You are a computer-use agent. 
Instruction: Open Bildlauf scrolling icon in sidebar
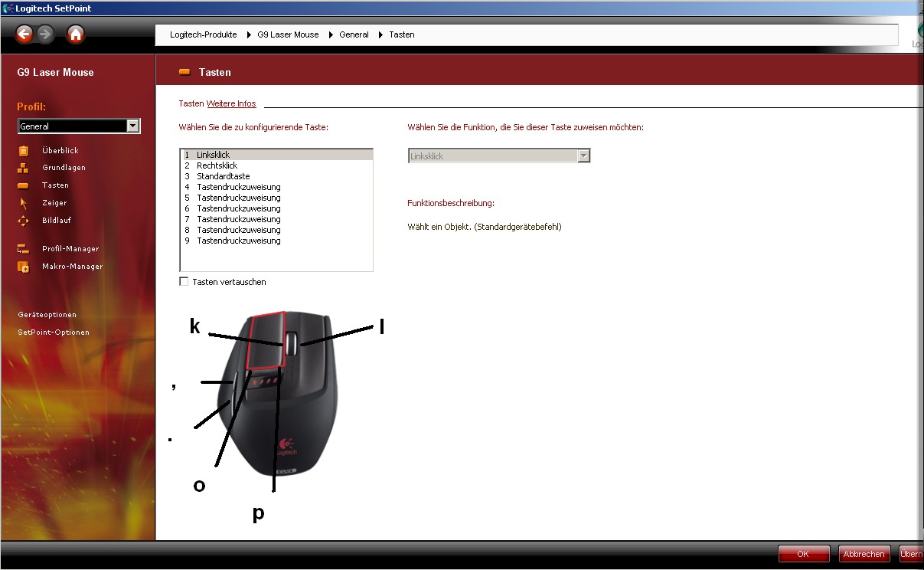point(23,221)
